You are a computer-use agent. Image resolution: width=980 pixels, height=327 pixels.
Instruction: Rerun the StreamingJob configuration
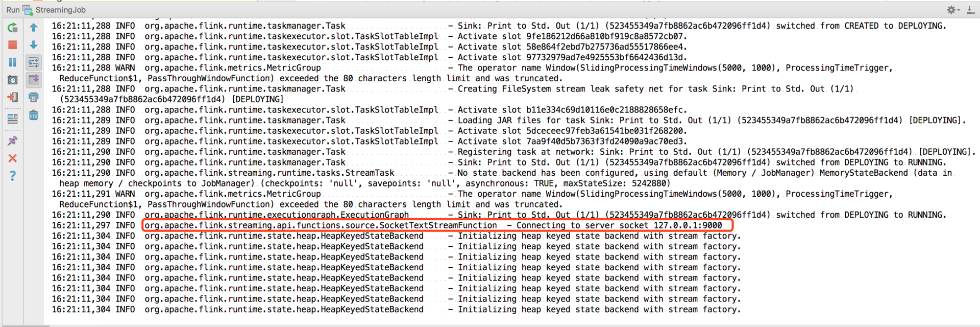tap(13, 28)
